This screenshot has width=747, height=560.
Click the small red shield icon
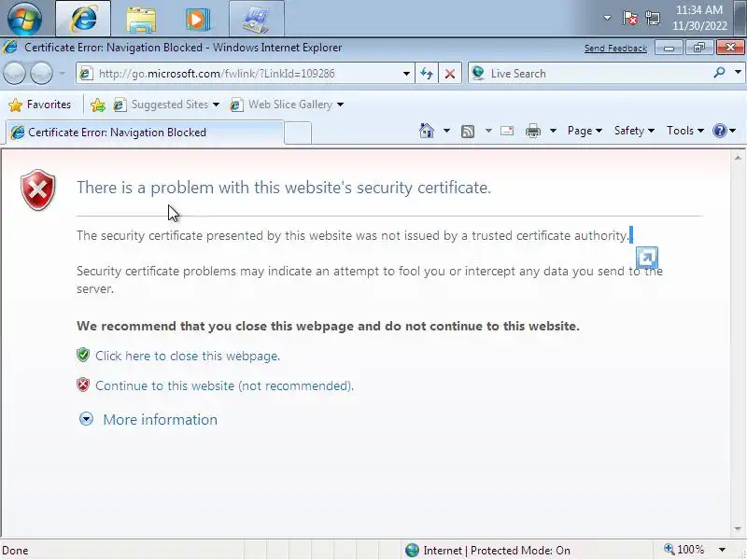[x=83, y=385]
